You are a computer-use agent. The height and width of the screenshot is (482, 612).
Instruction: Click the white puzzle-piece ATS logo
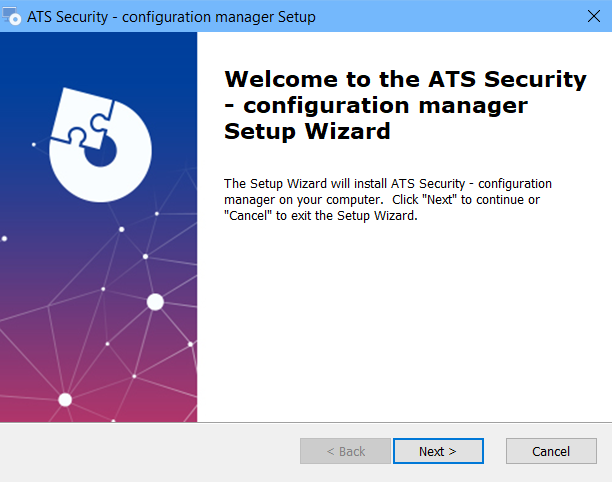pos(101,145)
